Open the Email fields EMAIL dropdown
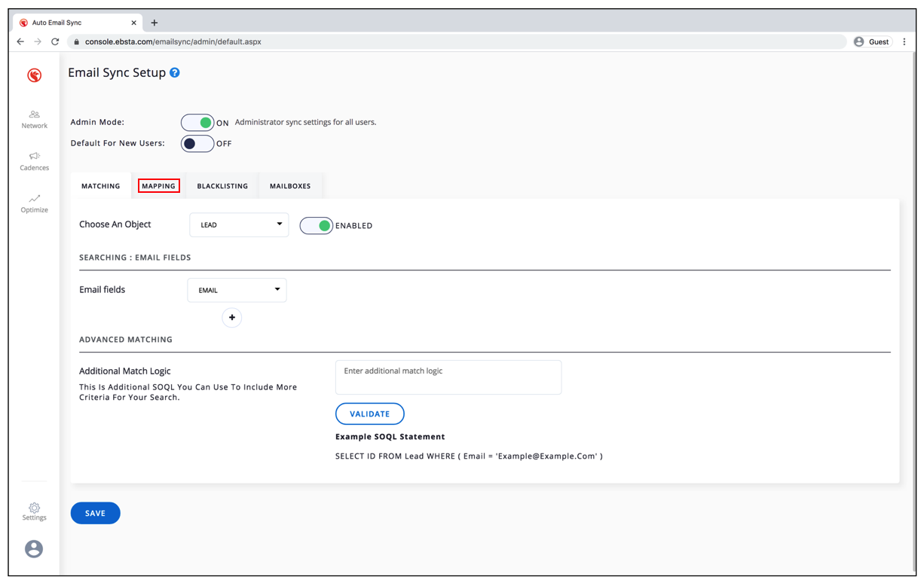 (237, 290)
